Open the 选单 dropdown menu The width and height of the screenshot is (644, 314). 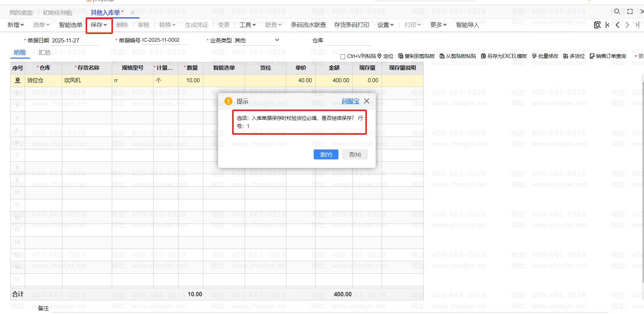click(x=41, y=25)
